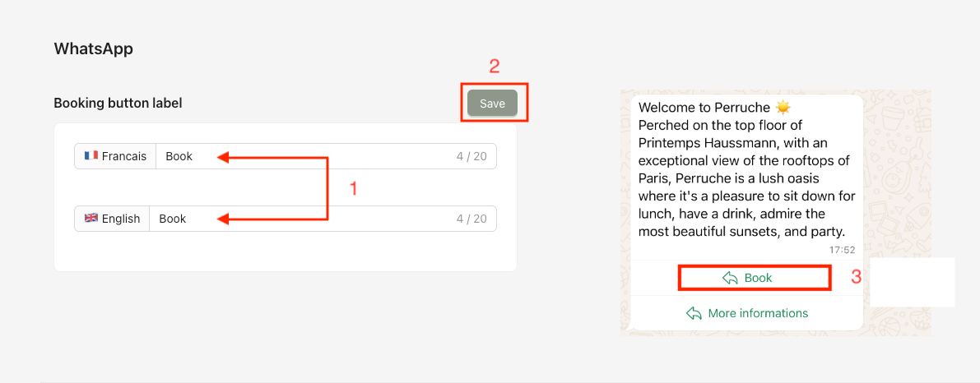Viewport: 980px width, 383px height.
Task: Click the UK flag icon
Action: point(91,219)
